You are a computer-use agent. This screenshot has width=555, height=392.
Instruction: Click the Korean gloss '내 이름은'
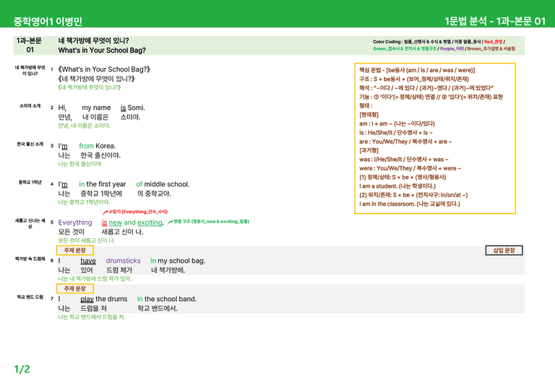tap(95, 117)
